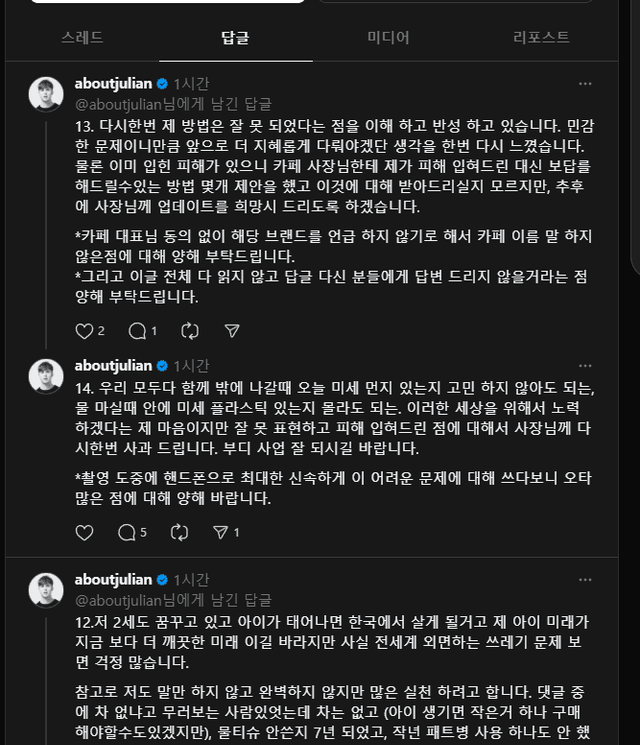Repost the post numbered 14
Viewport: 640px width, 745px height.
[x=179, y=532]
